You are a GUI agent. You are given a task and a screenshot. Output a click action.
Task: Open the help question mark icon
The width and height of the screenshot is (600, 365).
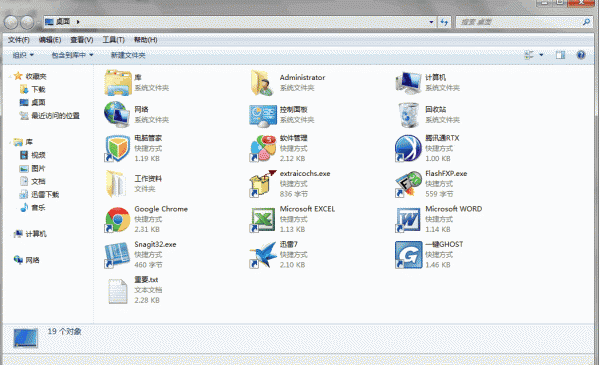(x=581, y=55)
